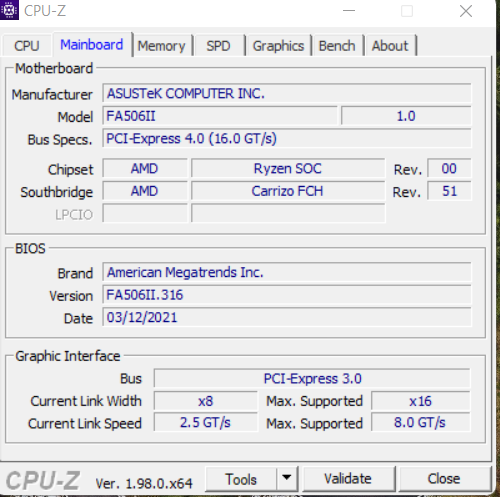Click Current Link Speed 2.5 GT/s value
Screen dimensions: 500x497
206,423
